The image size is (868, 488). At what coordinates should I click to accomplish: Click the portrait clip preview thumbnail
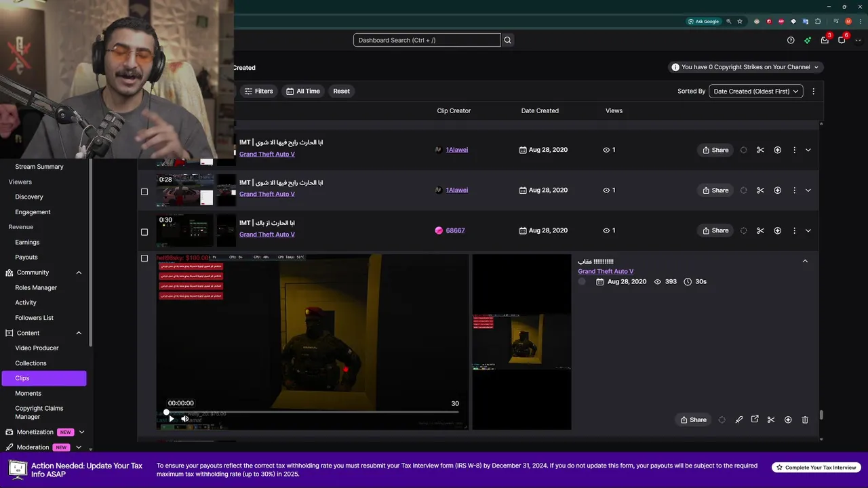click(521, 342)
